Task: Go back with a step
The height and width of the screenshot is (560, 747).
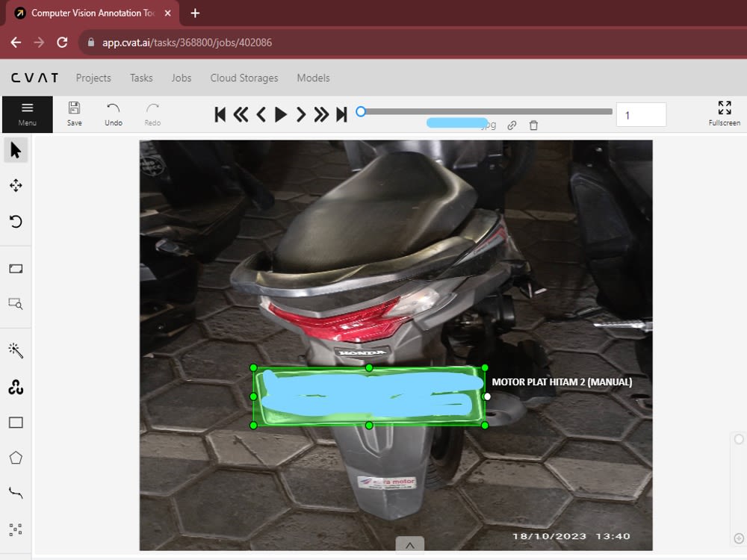Action: pyautogui.click(x=241, y=114)
